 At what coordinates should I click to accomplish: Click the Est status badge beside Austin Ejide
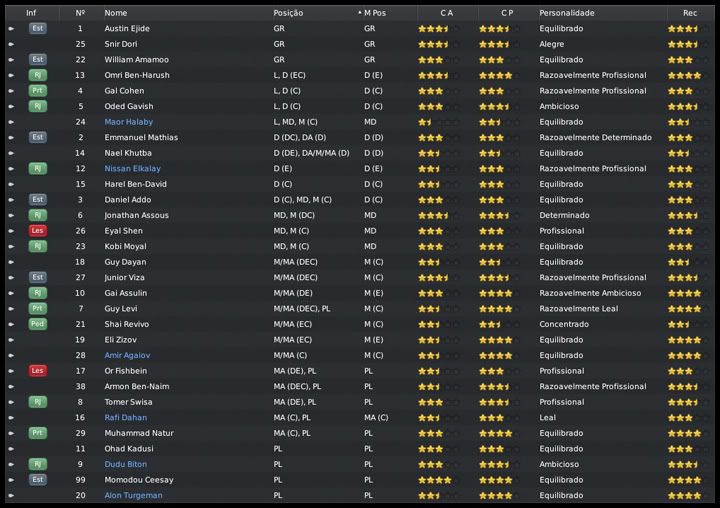tap(37, 29)
